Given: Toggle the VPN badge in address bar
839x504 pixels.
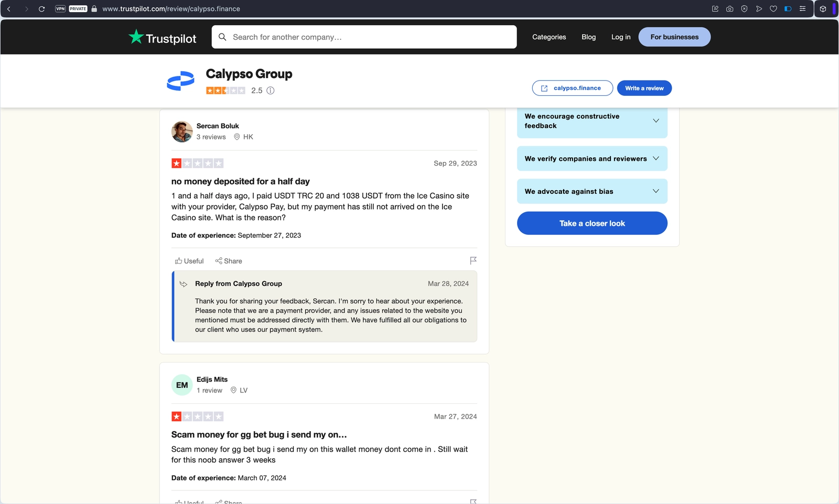Looking at the screenshot, I should [x=60, y=9].
